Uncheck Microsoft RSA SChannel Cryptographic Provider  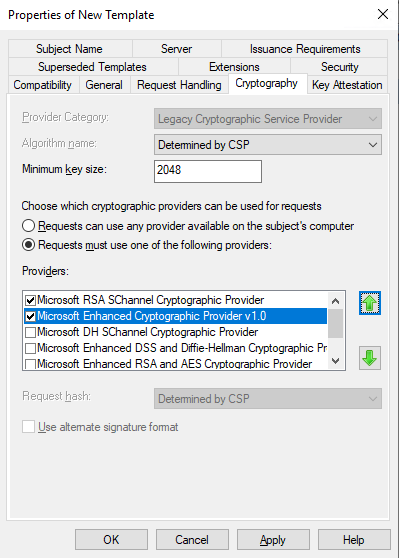click(31, 300)
